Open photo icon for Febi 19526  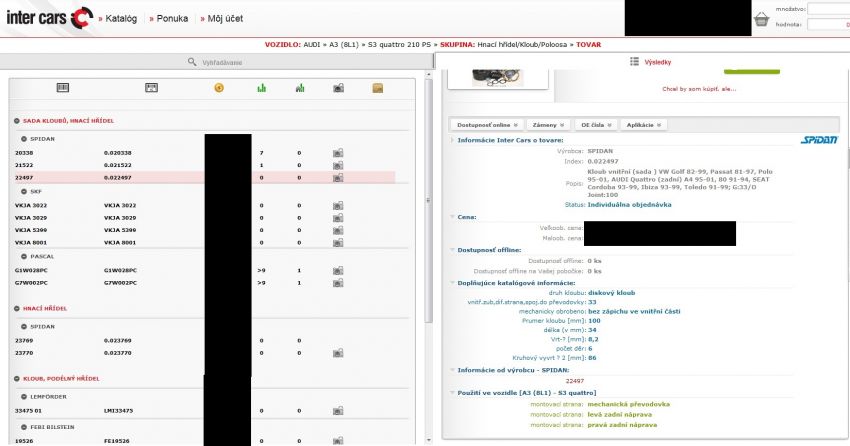tap(338, 441)
